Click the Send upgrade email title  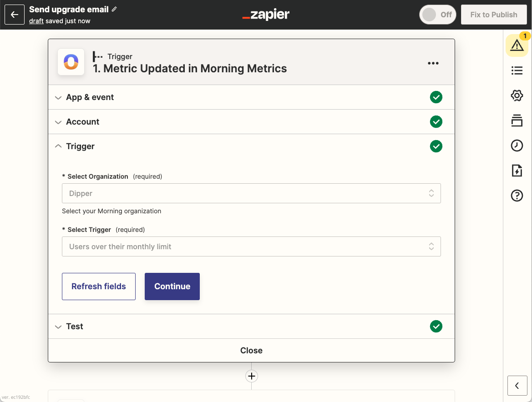pyautogui.click(x=69, y=10)
